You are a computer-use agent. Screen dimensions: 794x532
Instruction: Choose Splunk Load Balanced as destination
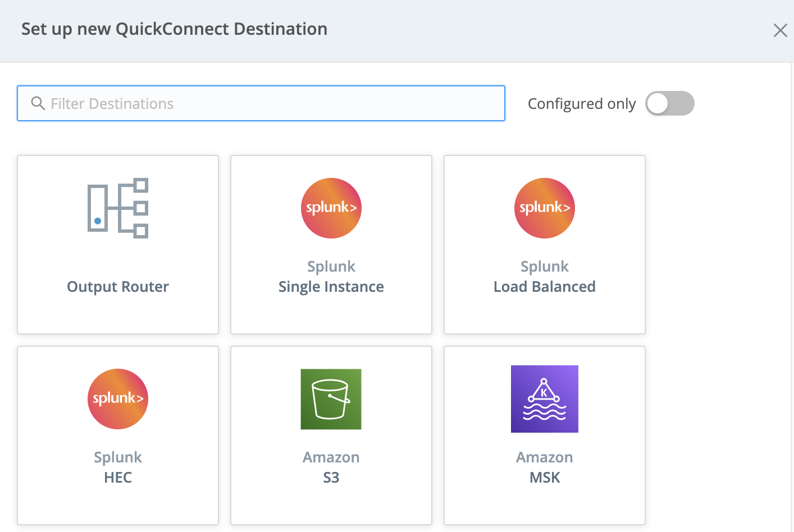click(x=544, y=244)
